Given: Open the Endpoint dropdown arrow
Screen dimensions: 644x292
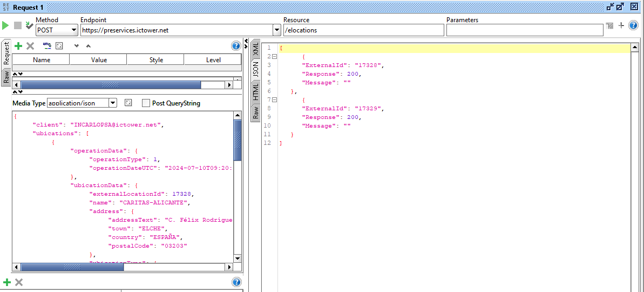Looking at the screenshot, I should [276, 30].
